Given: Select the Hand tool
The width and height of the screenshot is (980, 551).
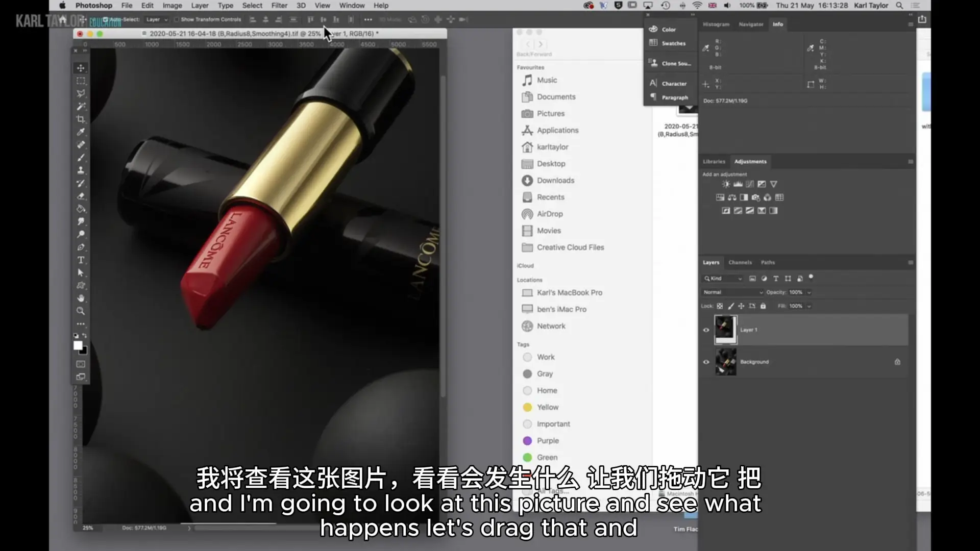Looking at the screenshot, I should tap(81, 298).
